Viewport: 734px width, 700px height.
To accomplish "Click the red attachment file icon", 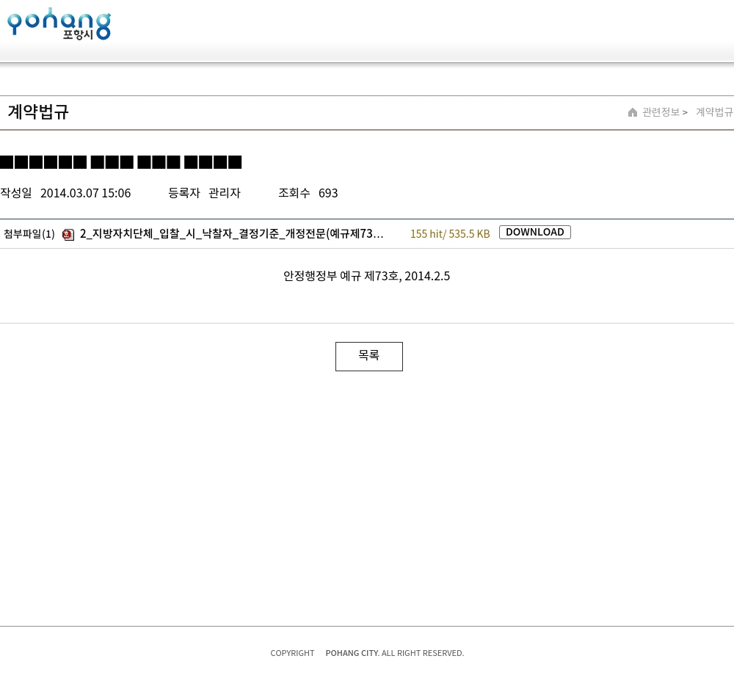I will tap(68, 235).
